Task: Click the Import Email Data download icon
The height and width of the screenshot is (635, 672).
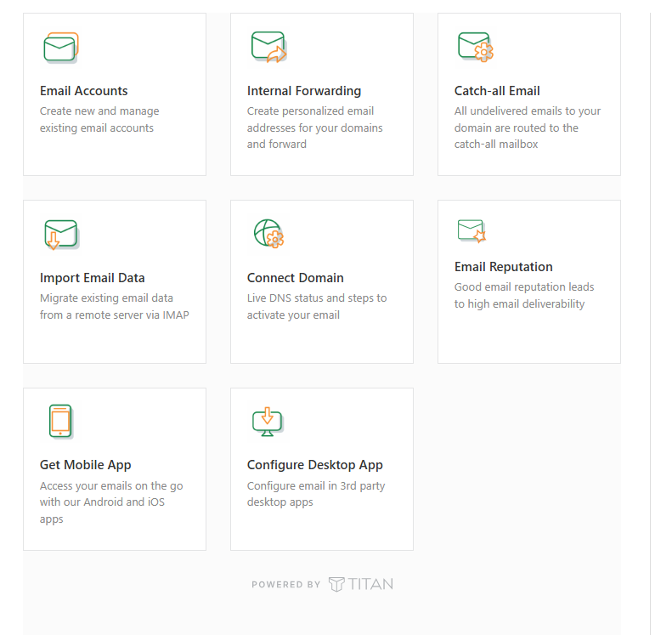Action: 60,235
